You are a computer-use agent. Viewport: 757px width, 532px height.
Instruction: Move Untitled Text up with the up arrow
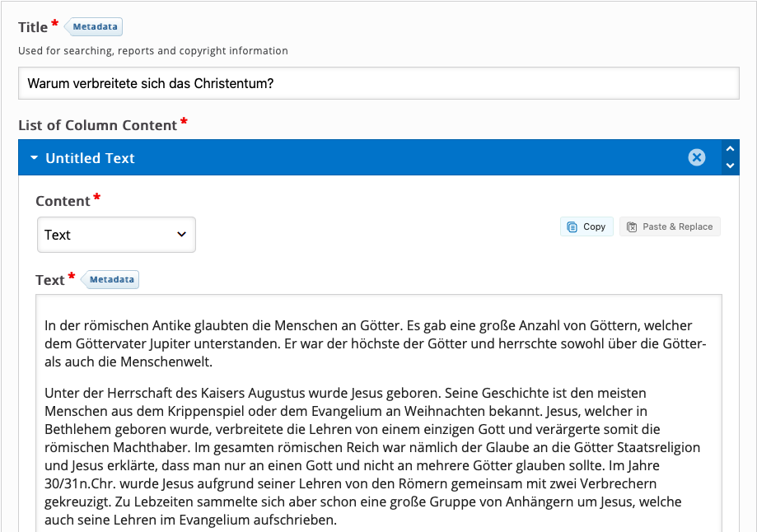point(730,149)
